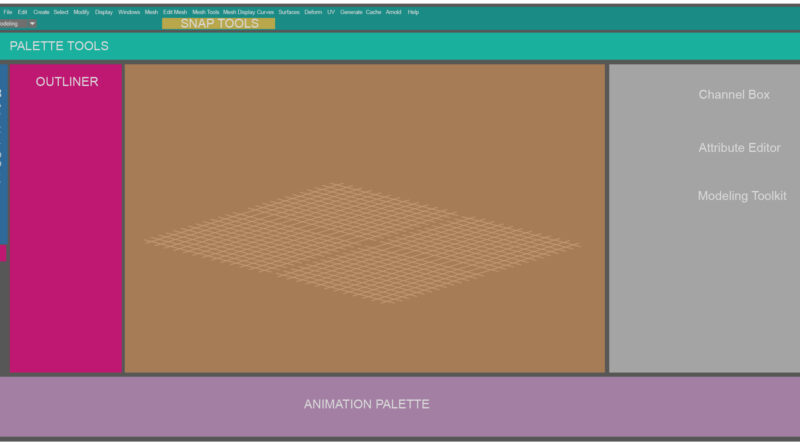This screenshot has height=445, width=800.
Task: Open the Deform menu
Action: coord(313,12)
